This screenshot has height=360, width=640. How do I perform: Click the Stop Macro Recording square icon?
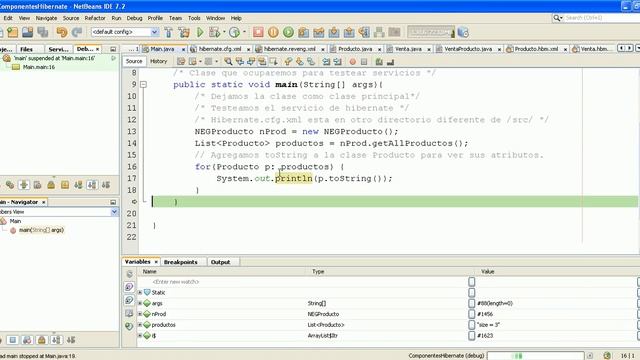pos(364,62)
